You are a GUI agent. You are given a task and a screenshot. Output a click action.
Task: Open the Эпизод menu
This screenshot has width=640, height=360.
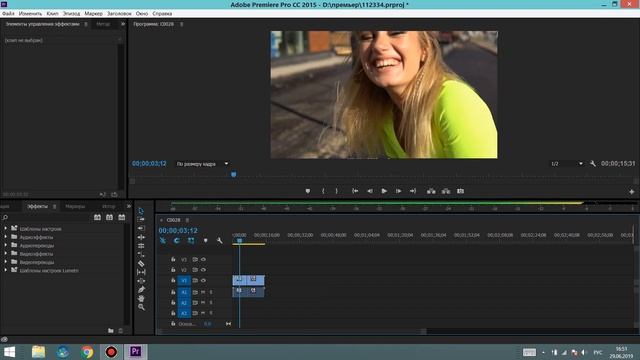(x=71, y=13)
